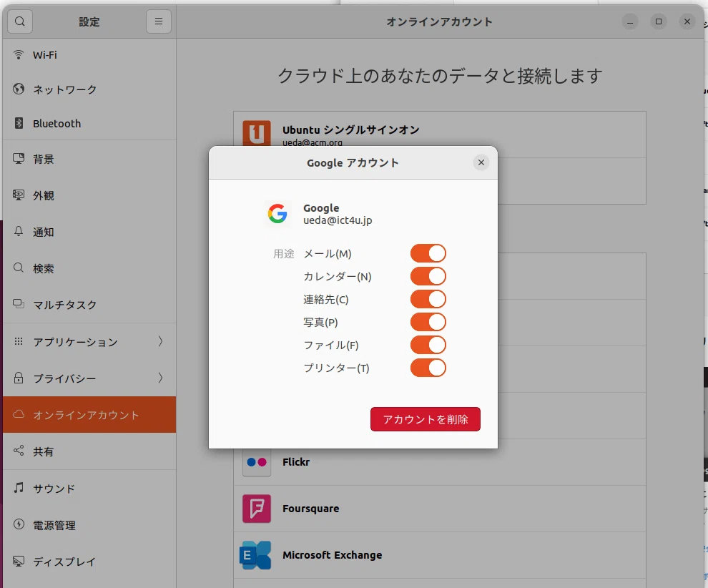Close the Google アカウント dialog
Image resolution: width=708 pixels, height=588 pixels.
[481, 162]
